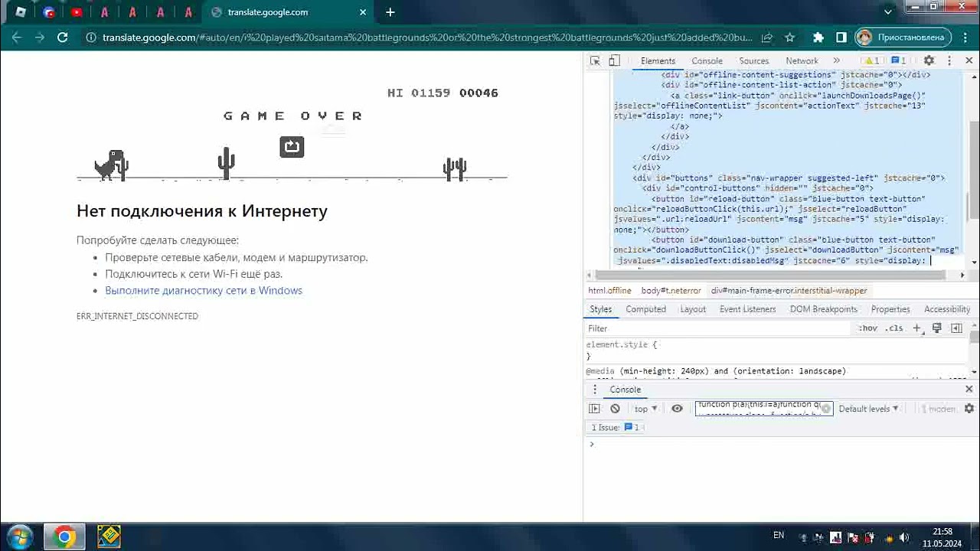
Task: Open the tab search chevron in title bar
Action: (x=888, y=12)
